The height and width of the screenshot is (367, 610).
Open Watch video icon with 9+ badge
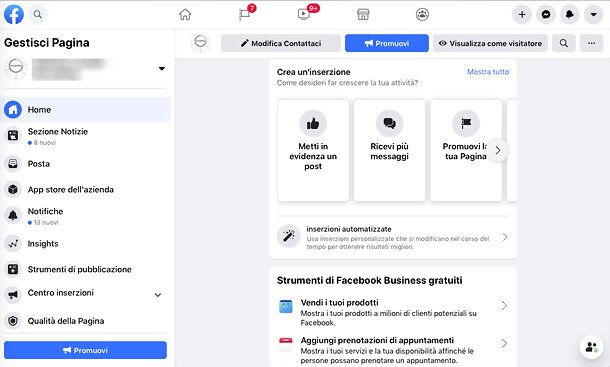coord(304,14)
